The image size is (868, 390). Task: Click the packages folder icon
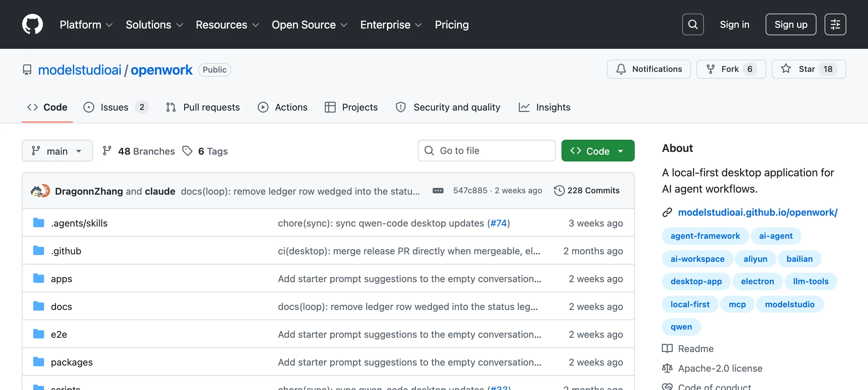point(39,362)
